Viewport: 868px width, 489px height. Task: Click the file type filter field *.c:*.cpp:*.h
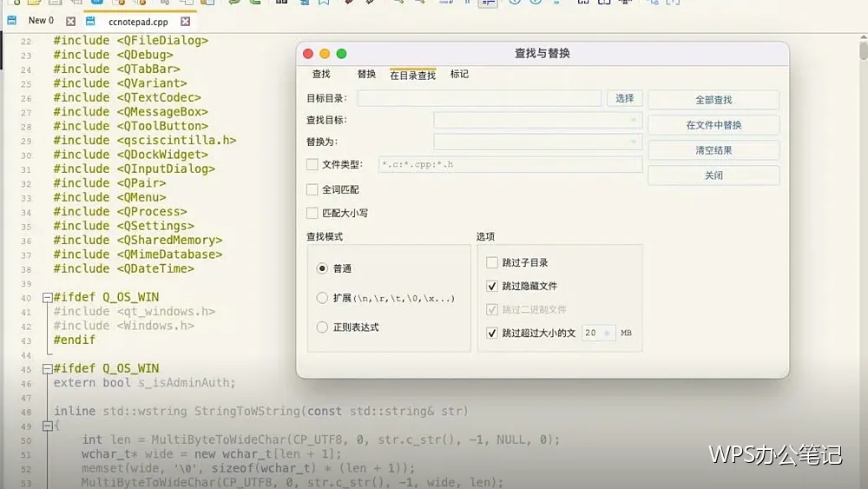pyautogui.click(x=510, y=164)
